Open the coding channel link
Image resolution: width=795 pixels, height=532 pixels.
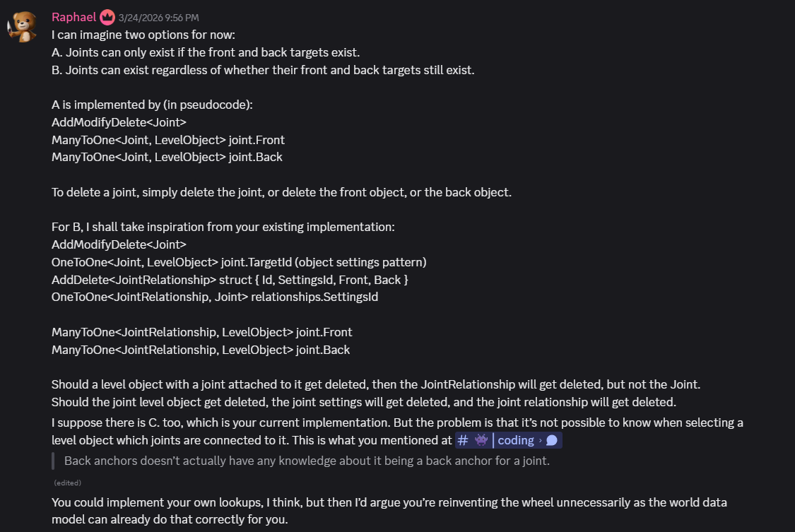tap(509, 440)
